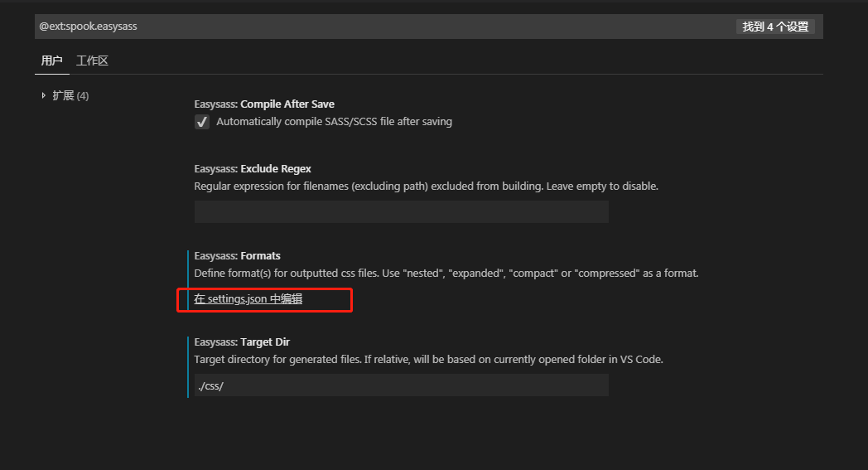Select the 扩展 (4) tree item label
The image size is (868, 470).
[x=70, y=96]
